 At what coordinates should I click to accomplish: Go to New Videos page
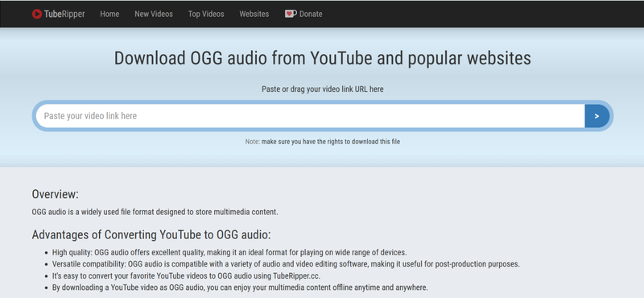(x=154, y=14)
